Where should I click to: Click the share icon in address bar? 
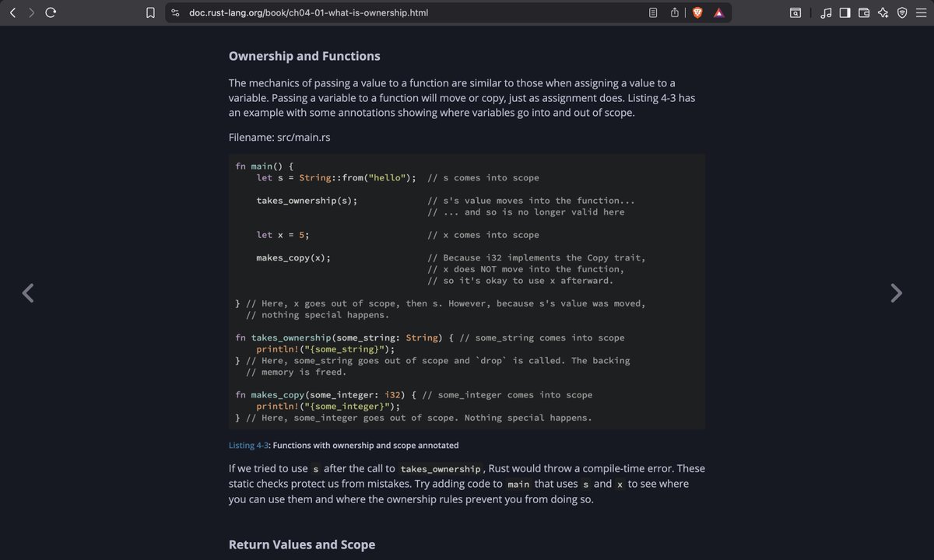click(675, 12)
